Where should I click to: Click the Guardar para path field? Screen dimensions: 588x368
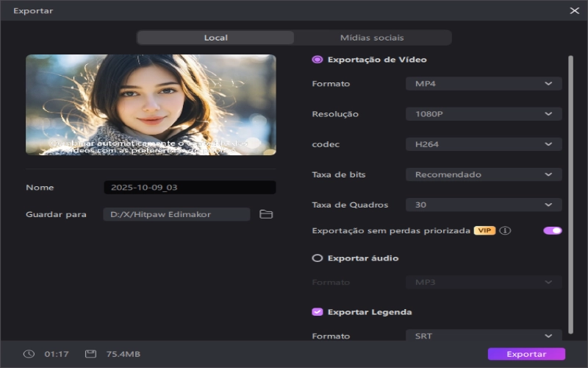pyautogui.click(x=176, y=214)
